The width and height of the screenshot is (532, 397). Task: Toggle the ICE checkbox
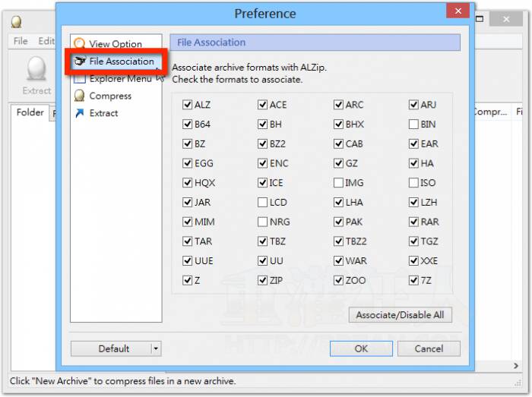click(x=262, y=183)
